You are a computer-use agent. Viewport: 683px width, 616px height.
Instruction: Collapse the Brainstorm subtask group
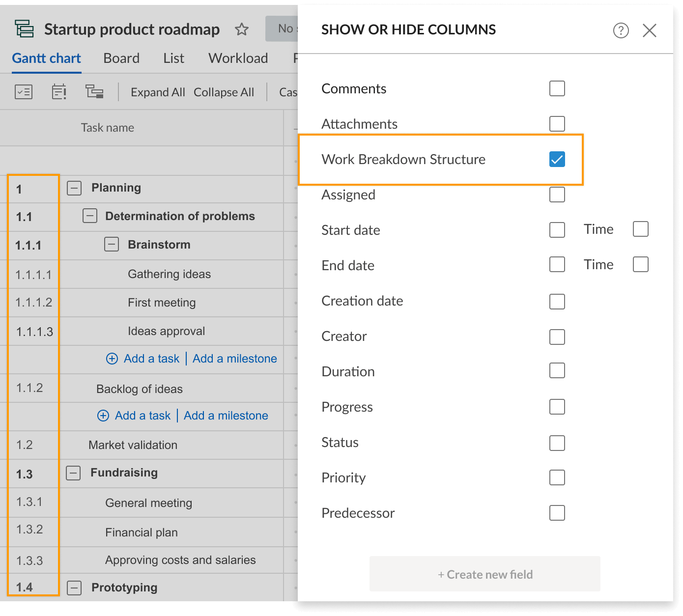pos(112,244)
